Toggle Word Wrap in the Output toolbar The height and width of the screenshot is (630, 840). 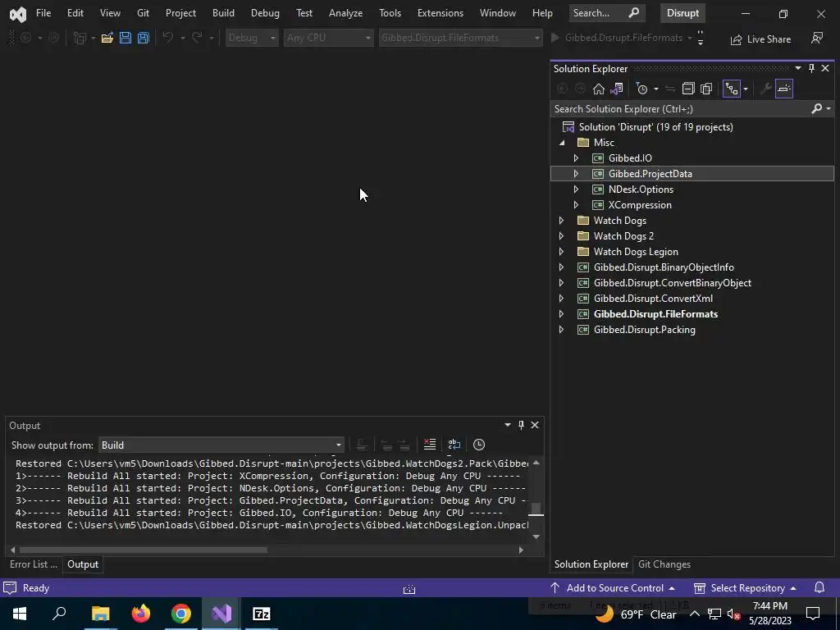point(454,445)
